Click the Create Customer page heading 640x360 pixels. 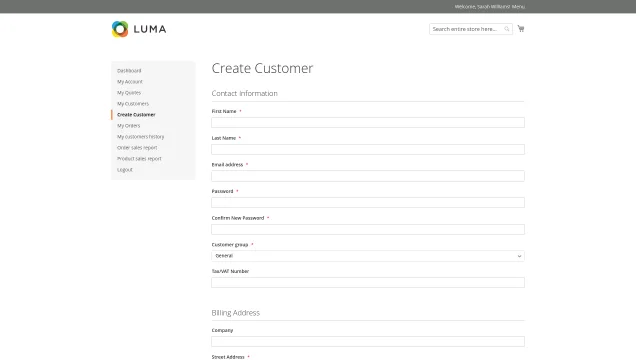[x=262, y=68]
